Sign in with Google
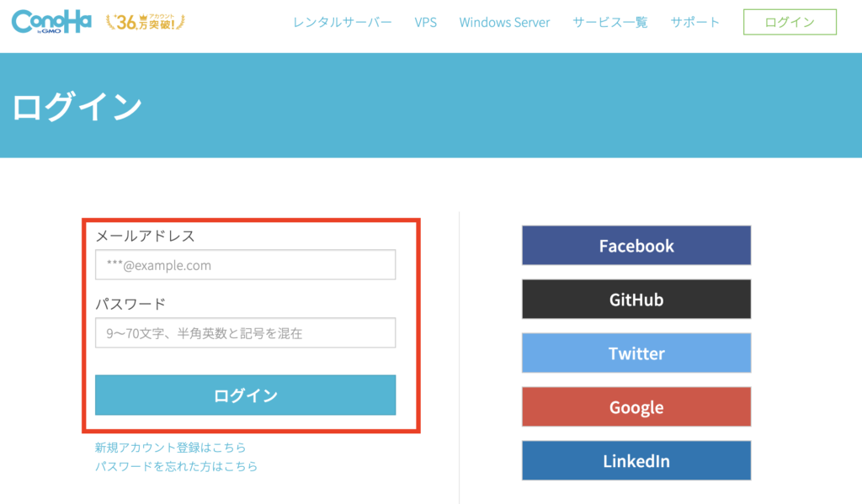This screenshot has height=504, width=862. 636,407
